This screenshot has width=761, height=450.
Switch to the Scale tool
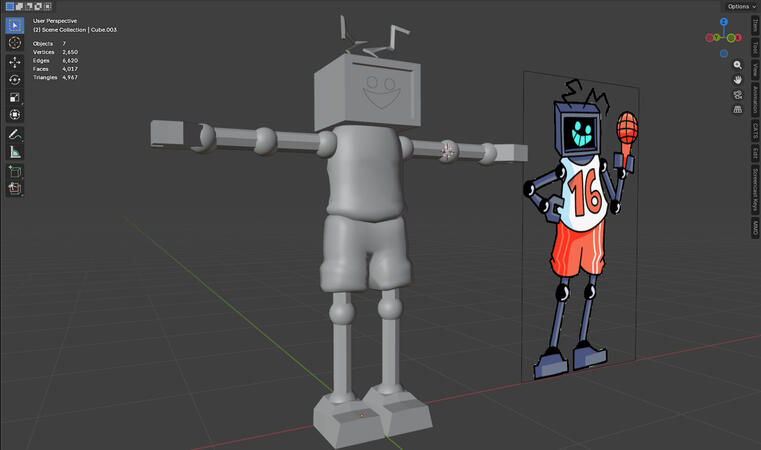click(15, 97)
